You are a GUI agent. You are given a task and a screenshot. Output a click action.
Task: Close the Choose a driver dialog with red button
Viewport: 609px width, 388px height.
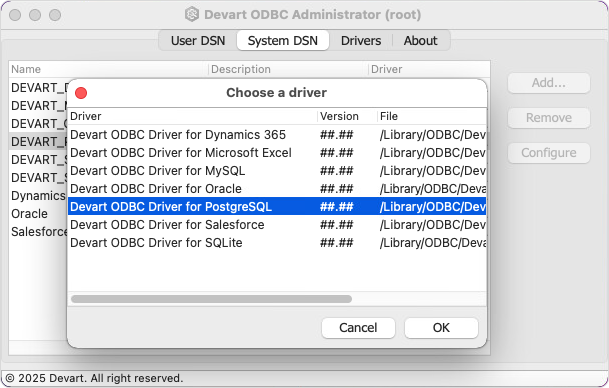[81, 93]
